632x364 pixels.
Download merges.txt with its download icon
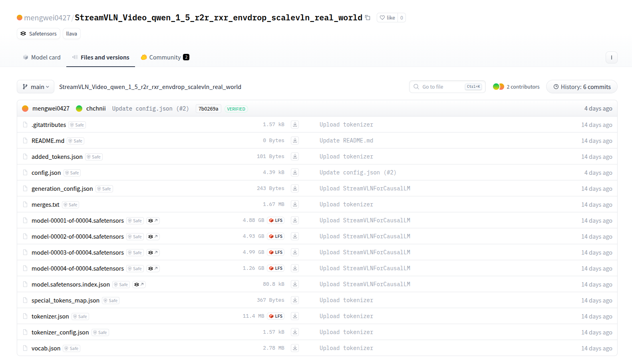click(x=295, y=204)
